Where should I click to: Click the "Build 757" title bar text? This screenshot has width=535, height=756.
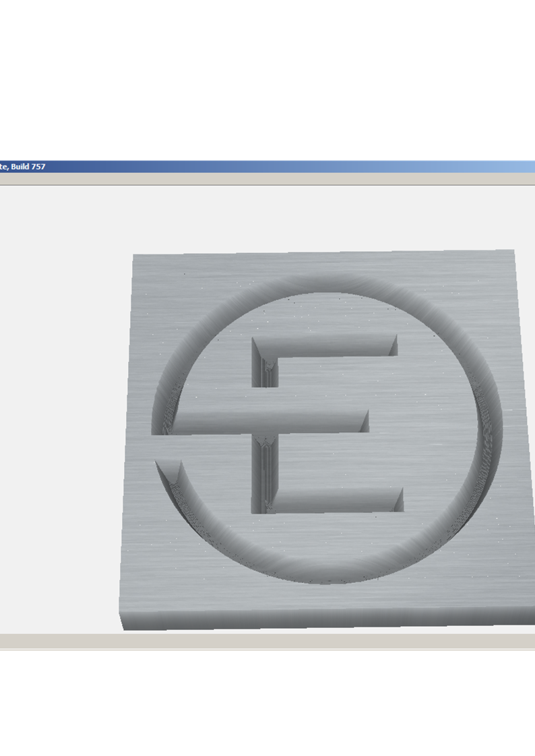click(x=22, y=166)
